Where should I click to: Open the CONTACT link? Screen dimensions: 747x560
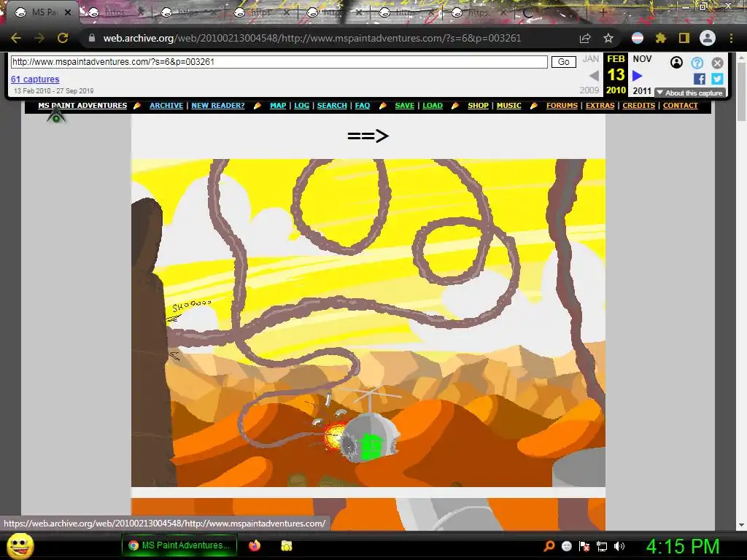(681, 106)
